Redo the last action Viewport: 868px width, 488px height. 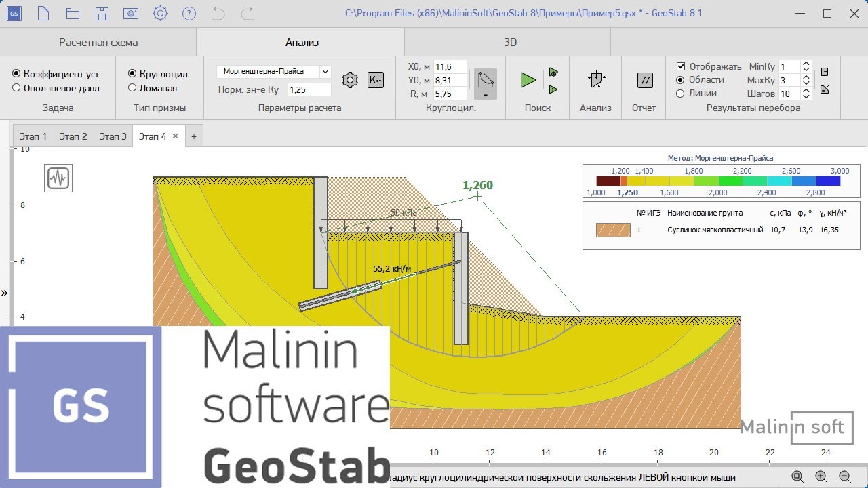tap(248, 13)
